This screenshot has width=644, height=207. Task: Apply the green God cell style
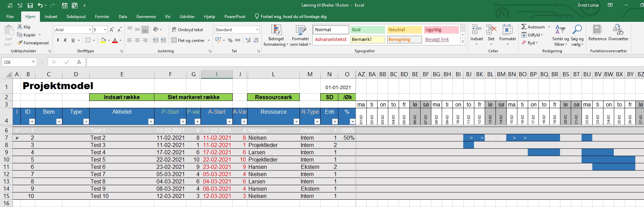click(x=367, y=30)
